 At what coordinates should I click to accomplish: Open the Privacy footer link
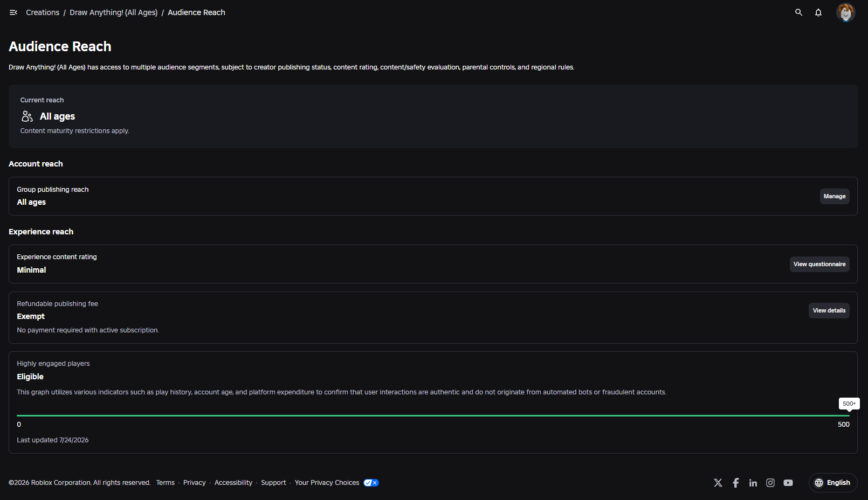point(195,483)
